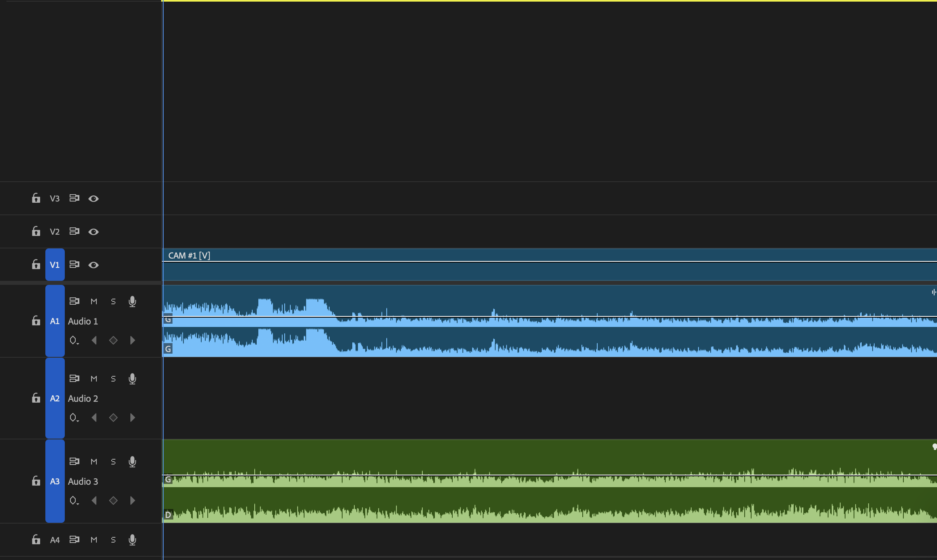
Task: Lock the A2 audio track
Action: click(36, 398)
